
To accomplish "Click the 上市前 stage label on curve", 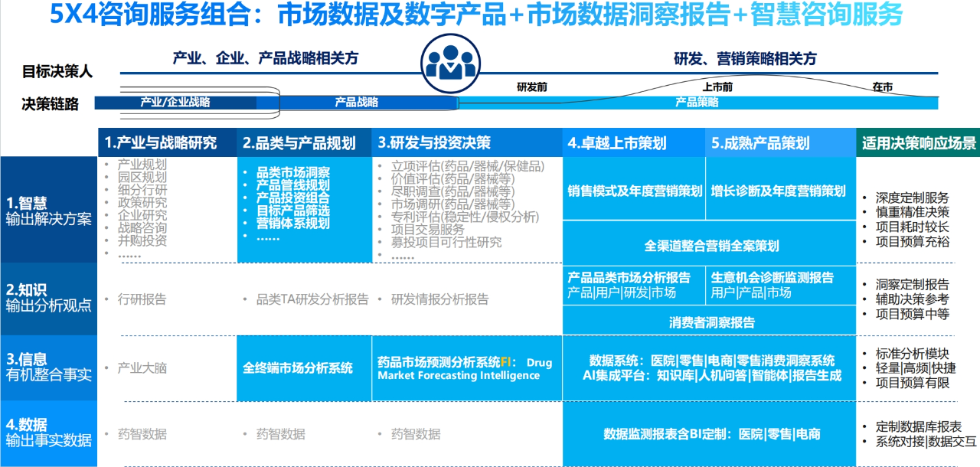I will pyautogui.click(x=717, y=87).
